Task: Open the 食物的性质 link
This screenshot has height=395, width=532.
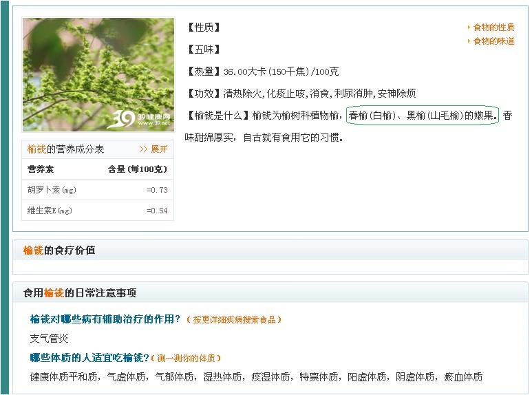Action: point(493,27)
